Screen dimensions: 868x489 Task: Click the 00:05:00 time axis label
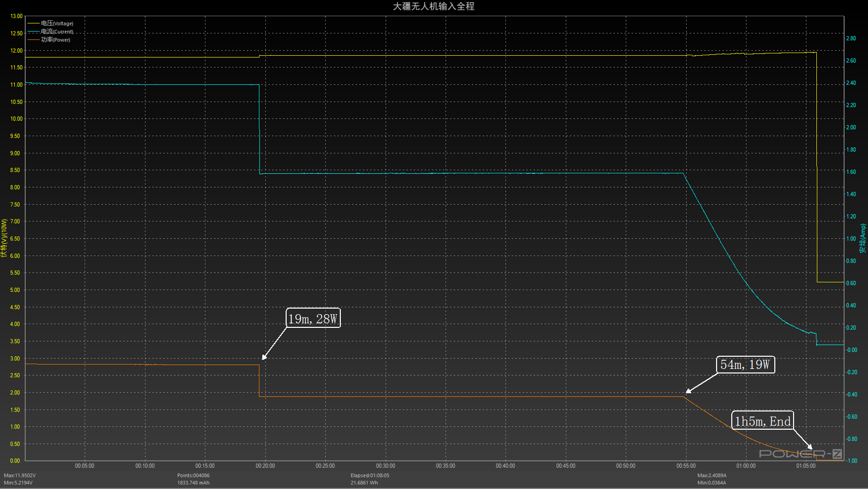(x=85, y=466)
